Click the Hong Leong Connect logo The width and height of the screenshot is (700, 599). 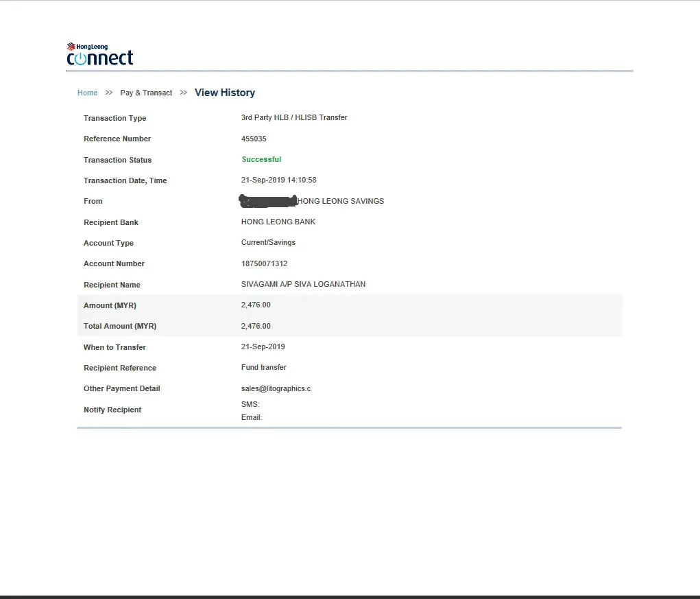[x=100, y=54]
